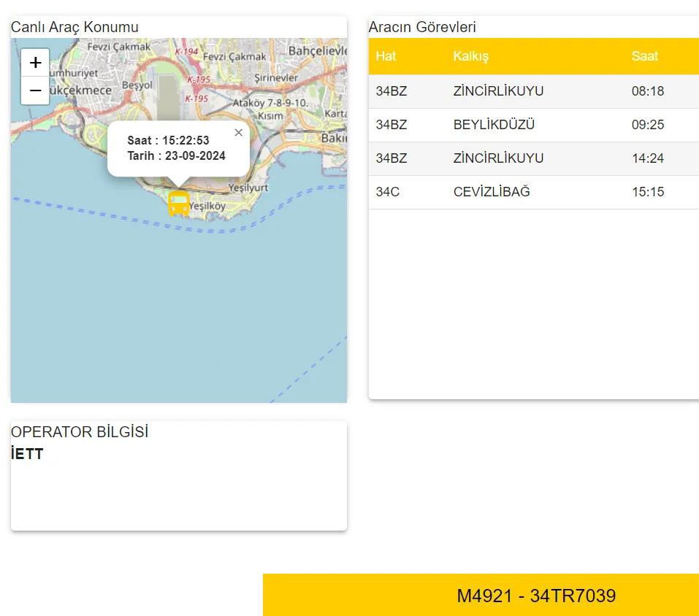Click the Yeşilyurt label on the map
699x616 pixels.
click(x=248, y=188)
